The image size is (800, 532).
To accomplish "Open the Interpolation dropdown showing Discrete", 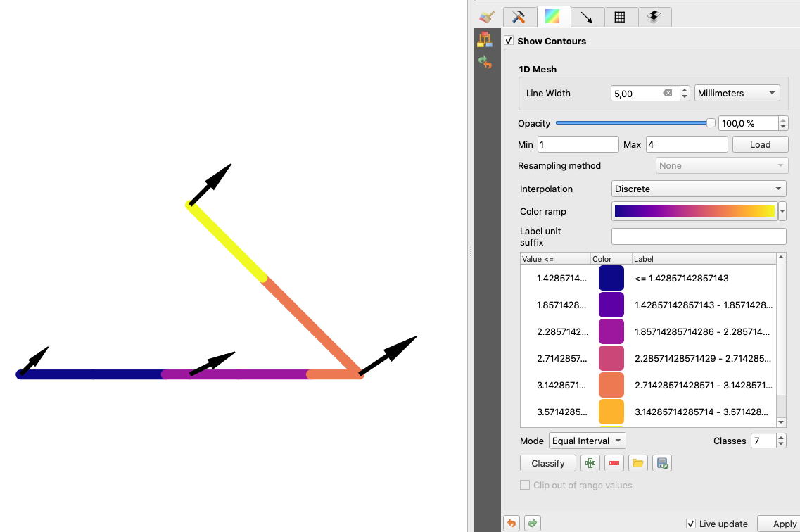I will (x=699, y=189).
